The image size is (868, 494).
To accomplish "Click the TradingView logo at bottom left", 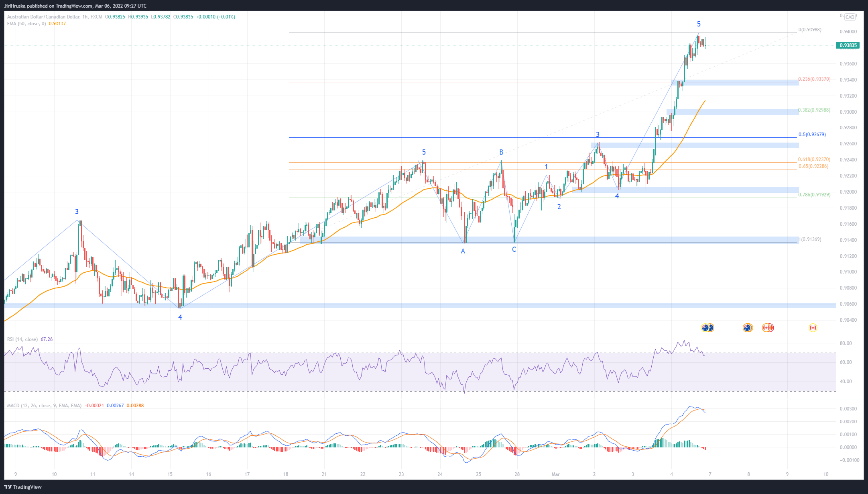I will (x=23, y=487).
